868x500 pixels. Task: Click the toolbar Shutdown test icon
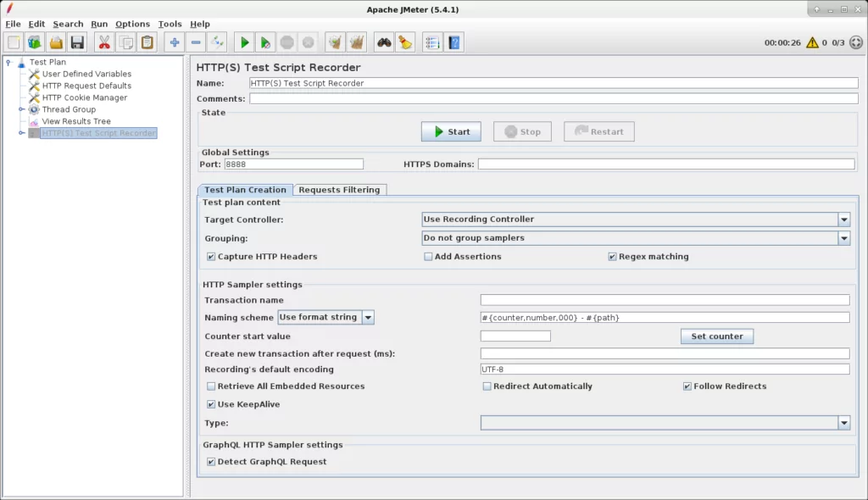(x=309, y=42)
